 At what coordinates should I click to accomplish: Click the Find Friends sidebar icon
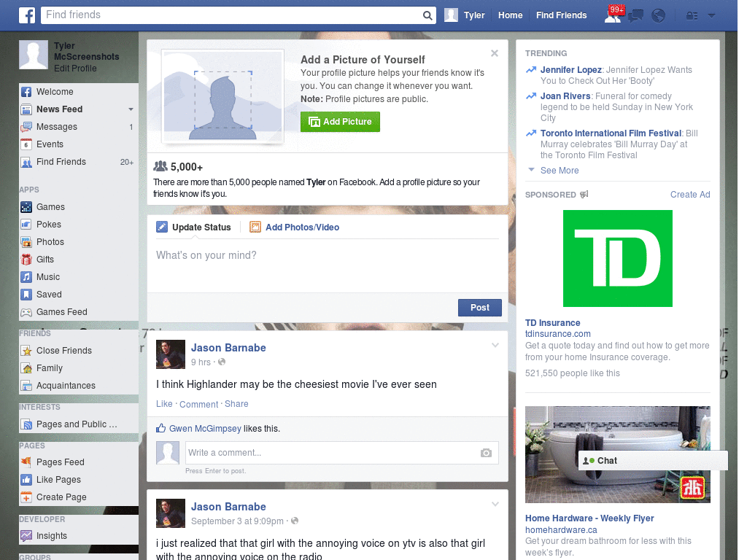(x=26, y=163)
